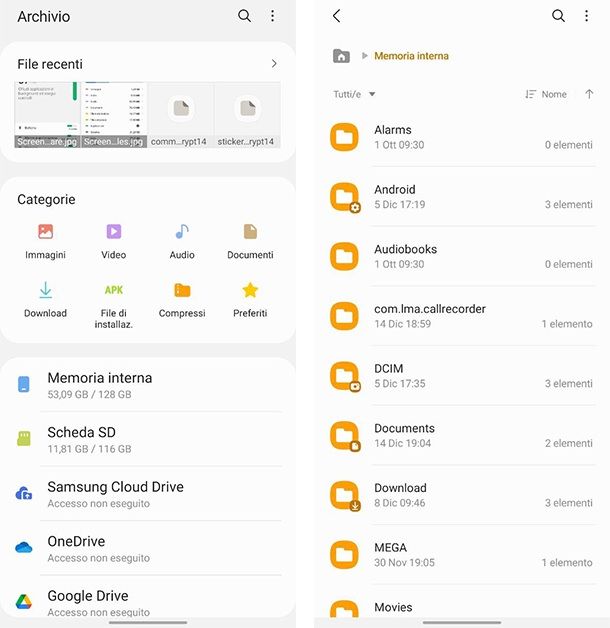Tap the Scheda SD card icon
Viewport: 610px width, 628px height.
pos(24,439)
